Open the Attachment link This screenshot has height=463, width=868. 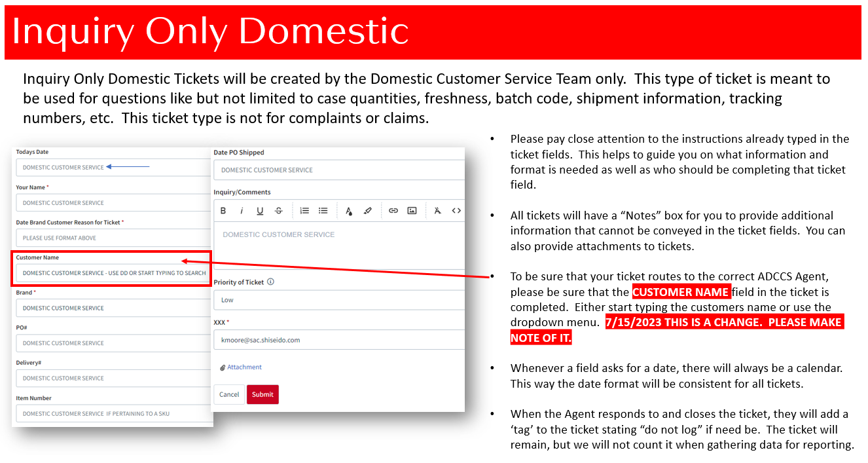click(x=244, y=367)
